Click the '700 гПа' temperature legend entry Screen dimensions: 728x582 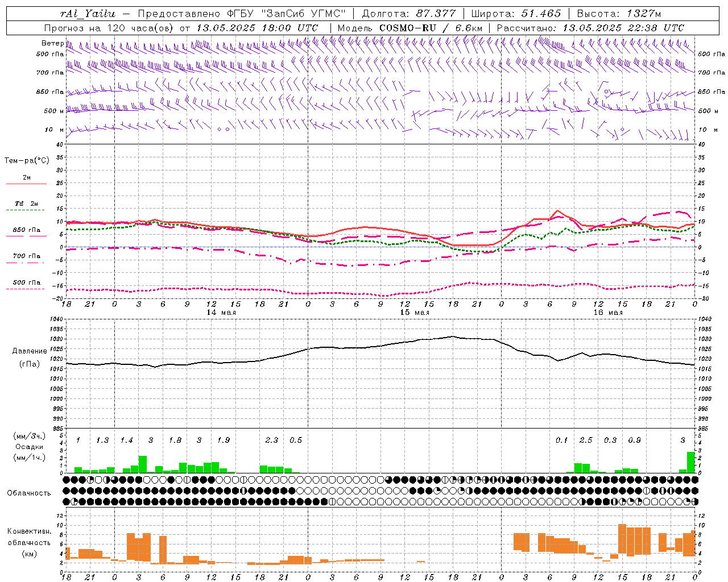[27, 256]
